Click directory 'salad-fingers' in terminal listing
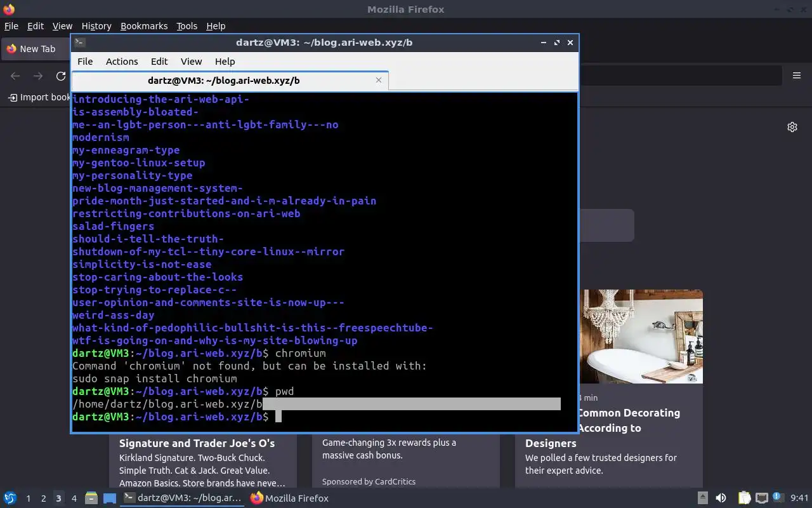The width and height of the screenshot is (812, 508). coord(114,226)
